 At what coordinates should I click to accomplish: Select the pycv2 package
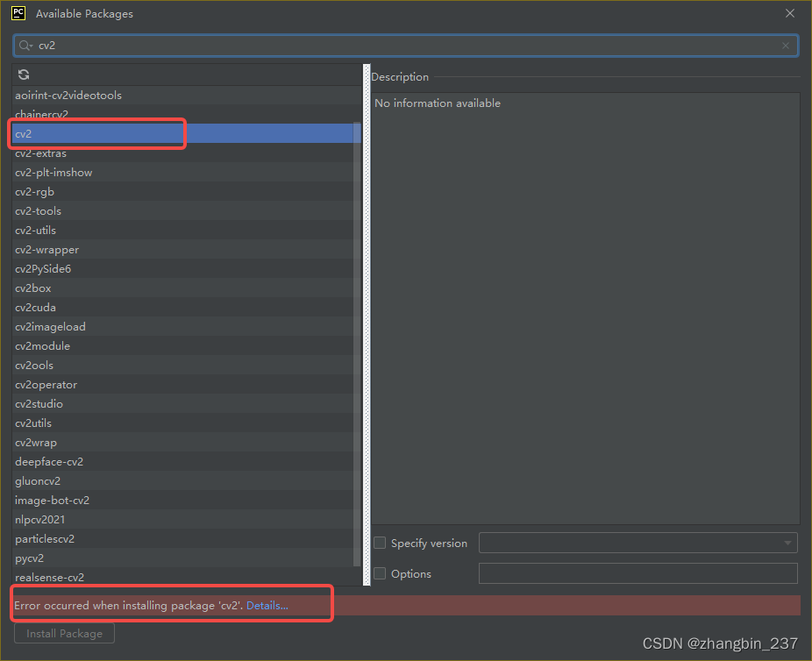(x=187, y=558)
